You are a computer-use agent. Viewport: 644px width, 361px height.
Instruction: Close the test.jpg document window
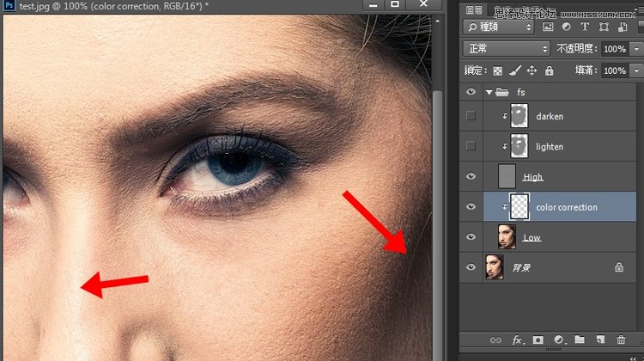point(423,4)
